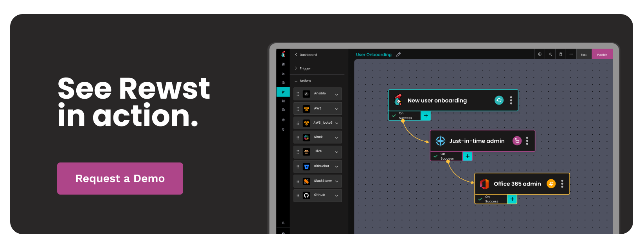Toggle On Success check under New user onboarding
Screen dimensions: 644x249
click(x=394, y=116)
